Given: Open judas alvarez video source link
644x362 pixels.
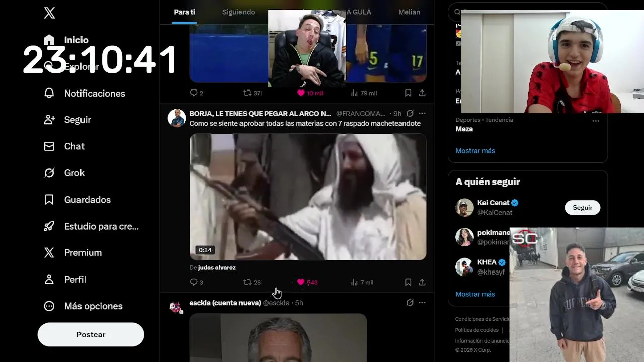Looking at the screenshot, I should click(x=217, y=268).
